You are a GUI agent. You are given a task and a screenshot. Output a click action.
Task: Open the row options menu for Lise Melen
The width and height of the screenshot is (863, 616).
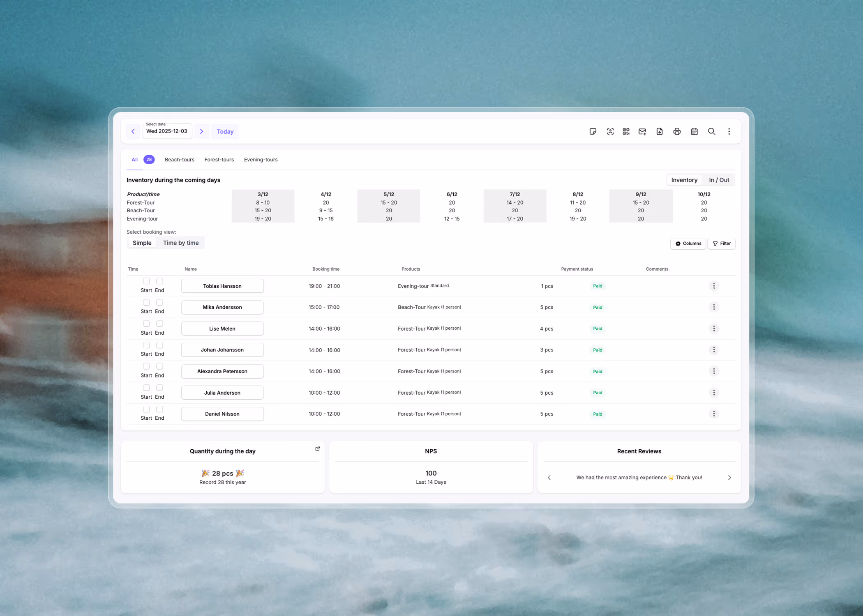(x=714, y=329)
